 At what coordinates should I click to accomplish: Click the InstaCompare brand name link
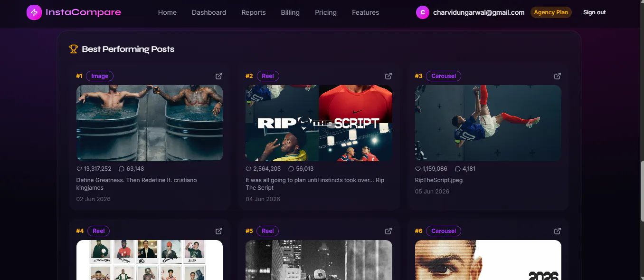coord(83,12)
